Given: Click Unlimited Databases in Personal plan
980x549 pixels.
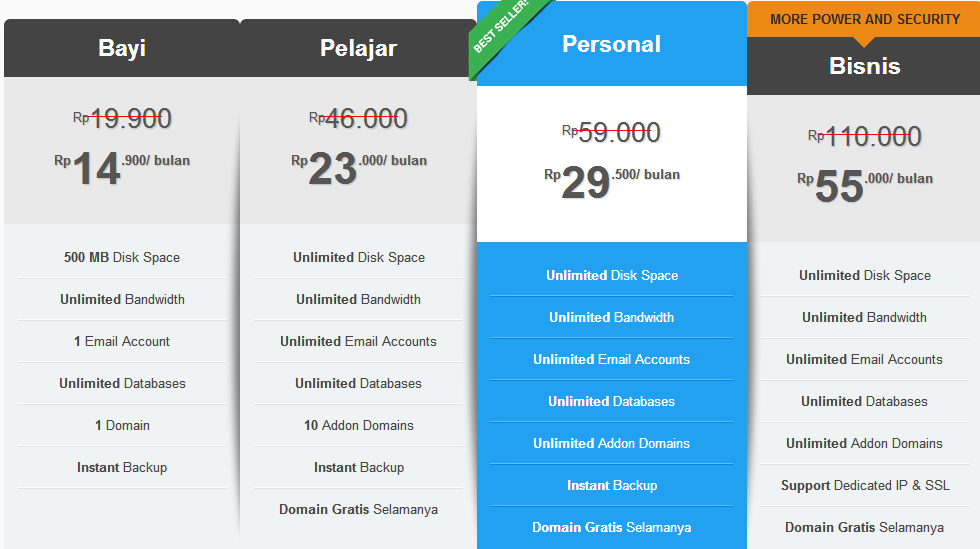Looking at the screenshot, I should coord(611,401).
